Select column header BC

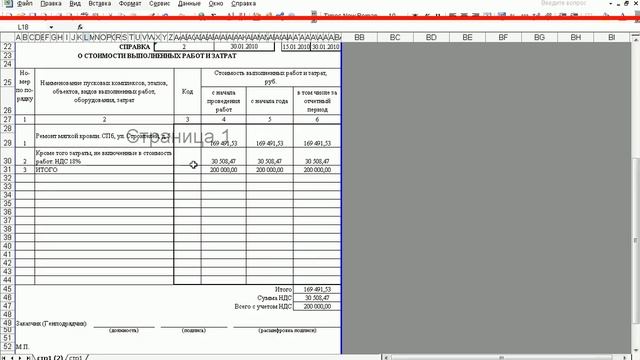[395, 37]
